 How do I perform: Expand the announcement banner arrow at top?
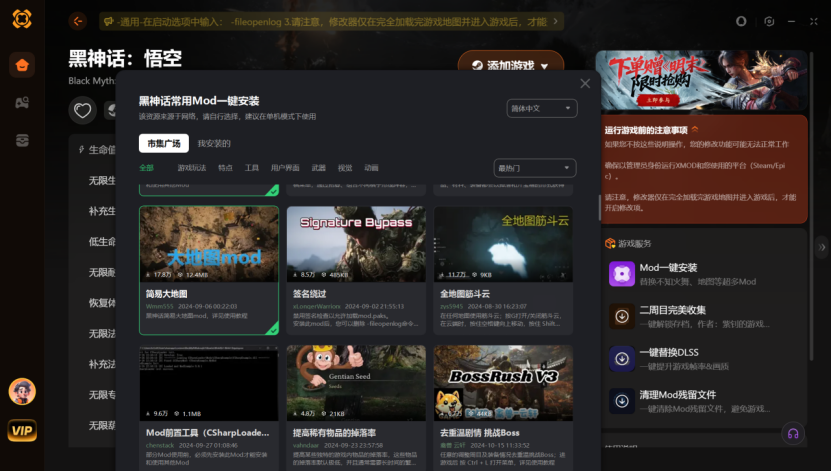click(555, 21)
